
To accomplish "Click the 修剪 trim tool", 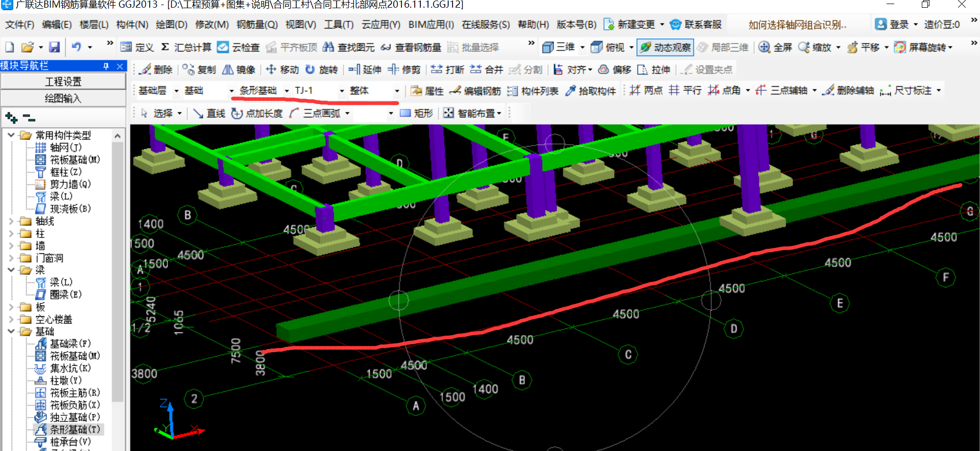I will (404, 69).
